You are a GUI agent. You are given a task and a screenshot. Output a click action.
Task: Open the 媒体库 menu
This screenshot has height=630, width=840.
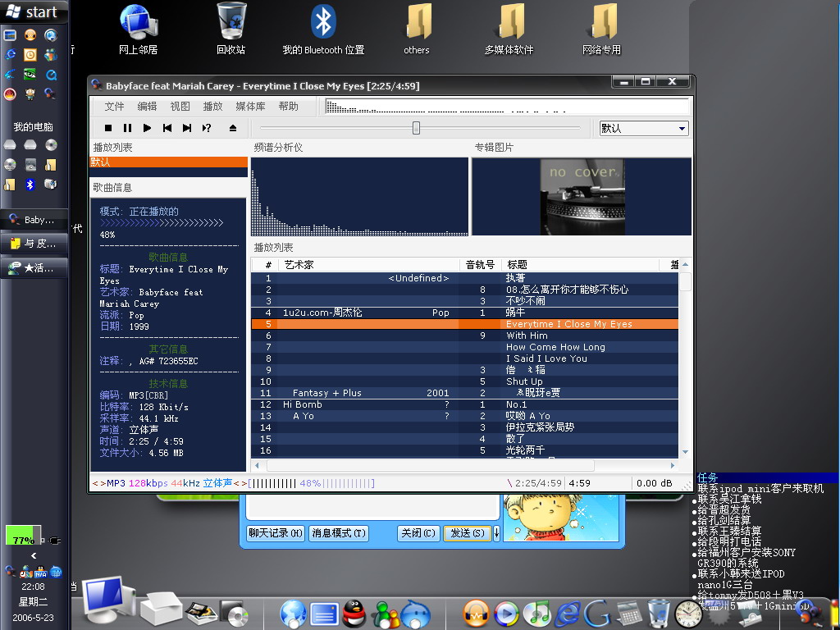(250, 106)
